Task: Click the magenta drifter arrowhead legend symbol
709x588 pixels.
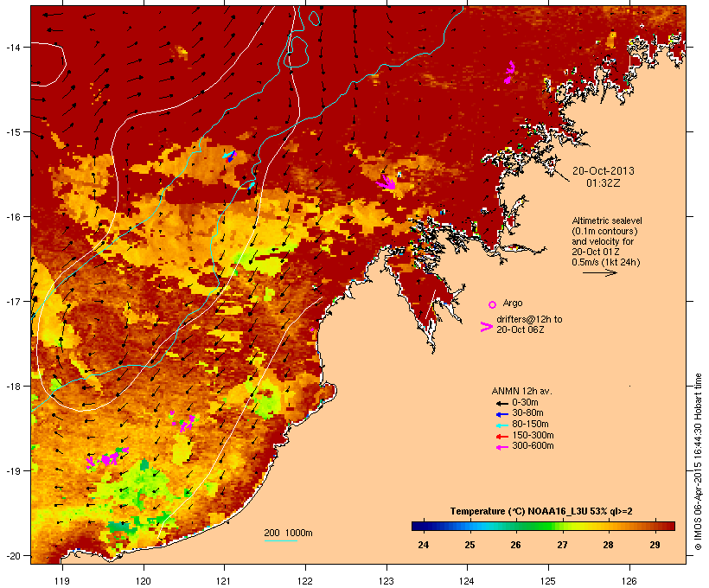Action: point(486,327)
